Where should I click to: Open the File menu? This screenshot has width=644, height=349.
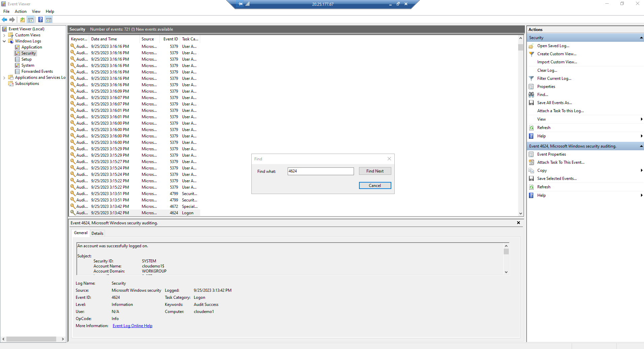coord(6,11)
